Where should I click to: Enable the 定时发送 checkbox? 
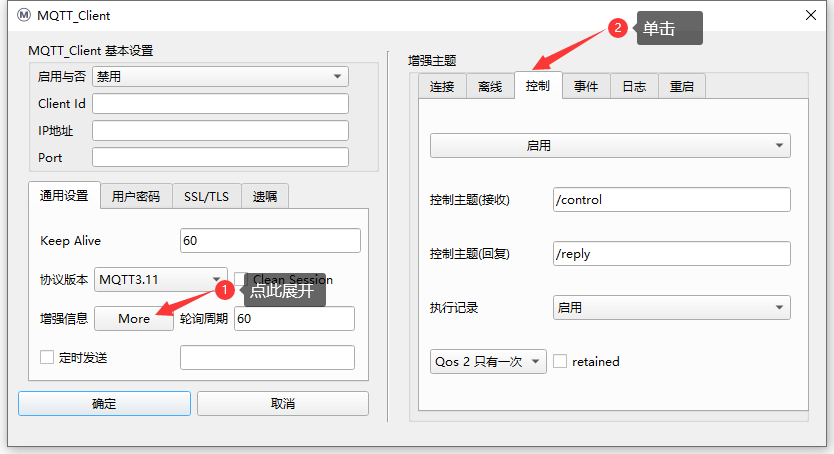point(47,357)
